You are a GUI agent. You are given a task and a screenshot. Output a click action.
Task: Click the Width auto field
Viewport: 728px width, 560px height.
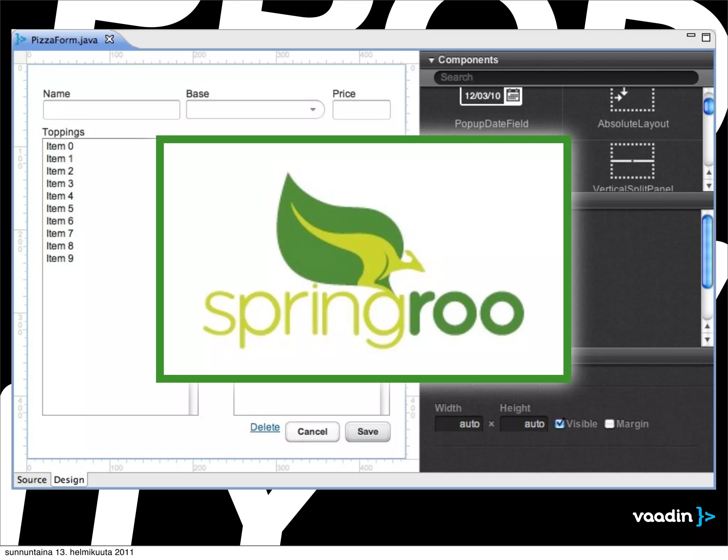(459, 424)
